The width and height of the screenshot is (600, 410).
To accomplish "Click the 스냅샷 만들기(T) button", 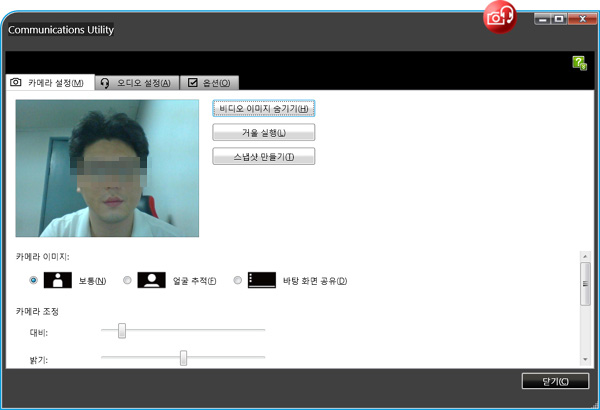I will click(264, 157).
